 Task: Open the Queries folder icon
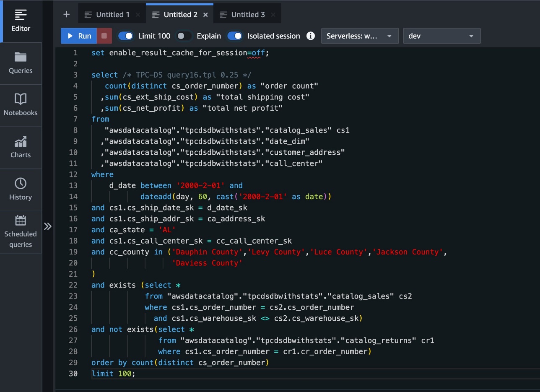click(x=21, y=57)
